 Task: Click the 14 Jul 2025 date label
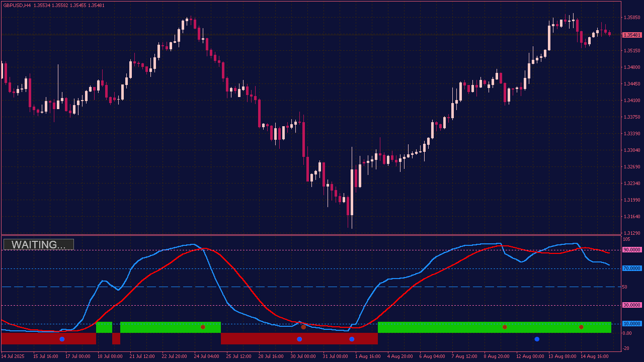click(13, 356)
